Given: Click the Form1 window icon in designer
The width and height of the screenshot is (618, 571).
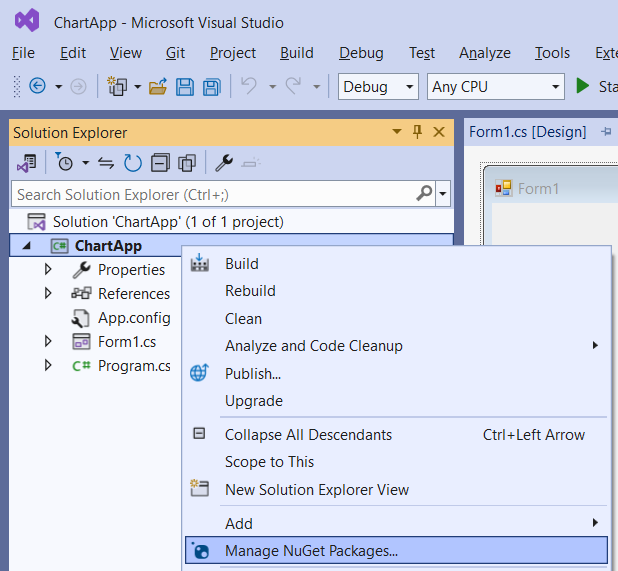Looking at the screenshot, I should [x=503, y=188].
